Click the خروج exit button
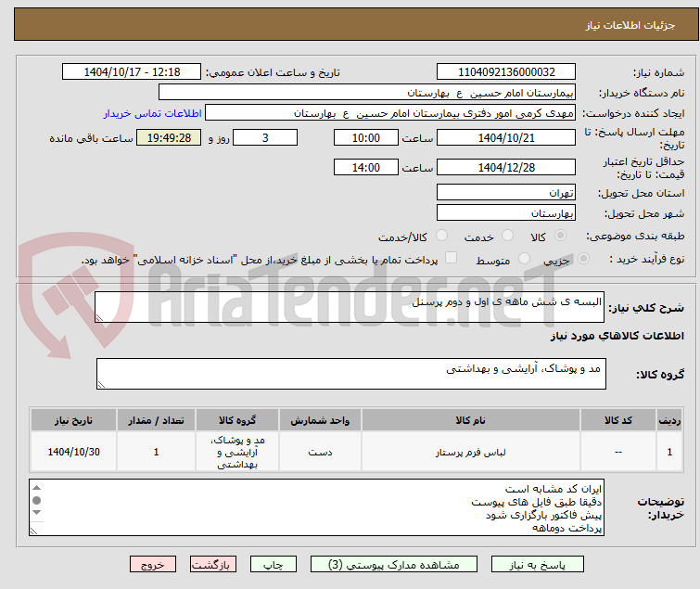 tap(153, 565)
